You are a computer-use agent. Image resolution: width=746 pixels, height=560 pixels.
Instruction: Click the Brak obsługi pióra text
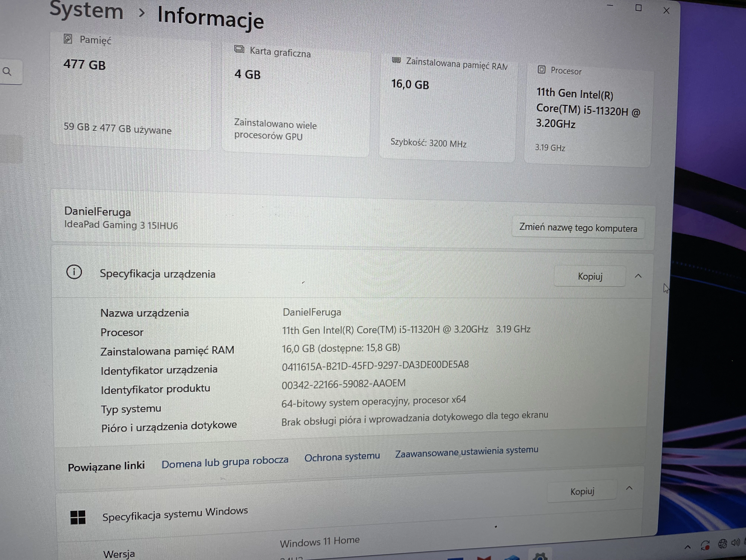point(415,418)
